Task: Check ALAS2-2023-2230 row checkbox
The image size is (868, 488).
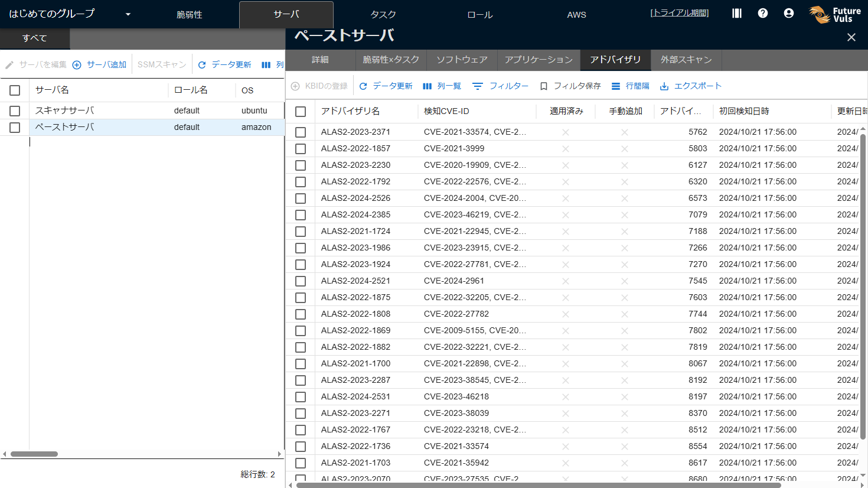Action: point(301,165)
